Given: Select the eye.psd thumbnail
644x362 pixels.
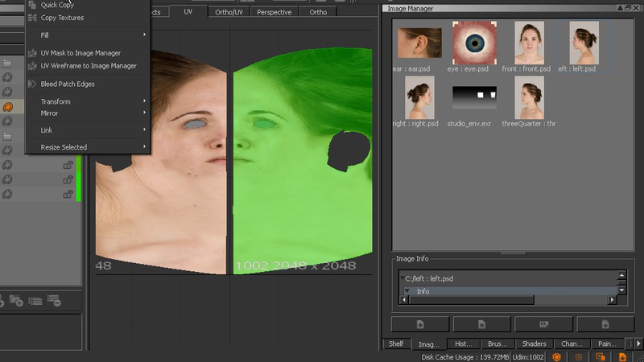Looking at the screenshot, I should 474,43.
